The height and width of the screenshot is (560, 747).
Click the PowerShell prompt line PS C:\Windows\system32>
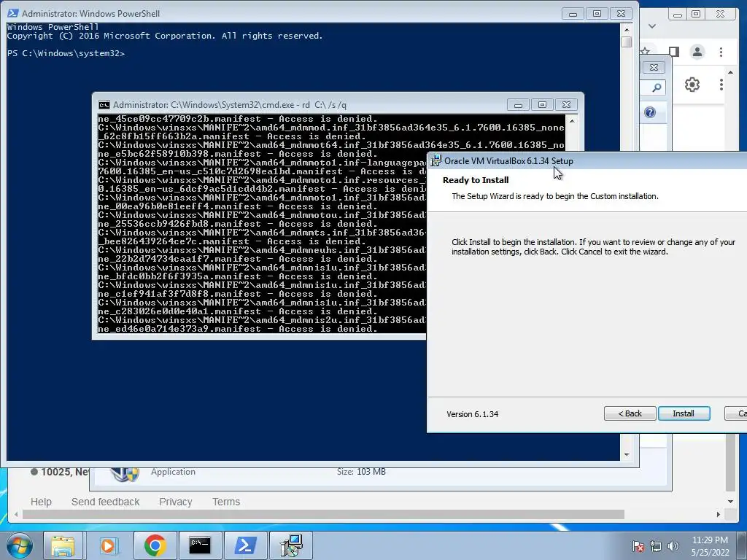tap(66, 53)
